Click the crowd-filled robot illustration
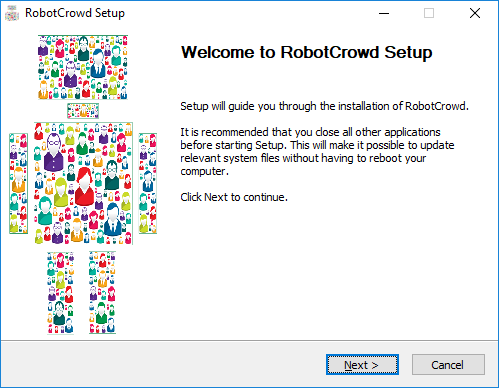 83,184
